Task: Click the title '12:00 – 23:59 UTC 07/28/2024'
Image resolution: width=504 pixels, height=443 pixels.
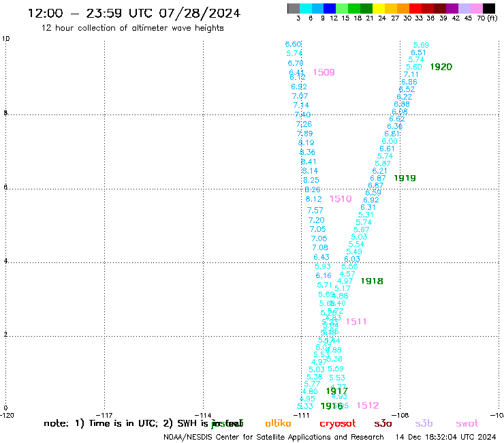Action: tap(134, 13)
